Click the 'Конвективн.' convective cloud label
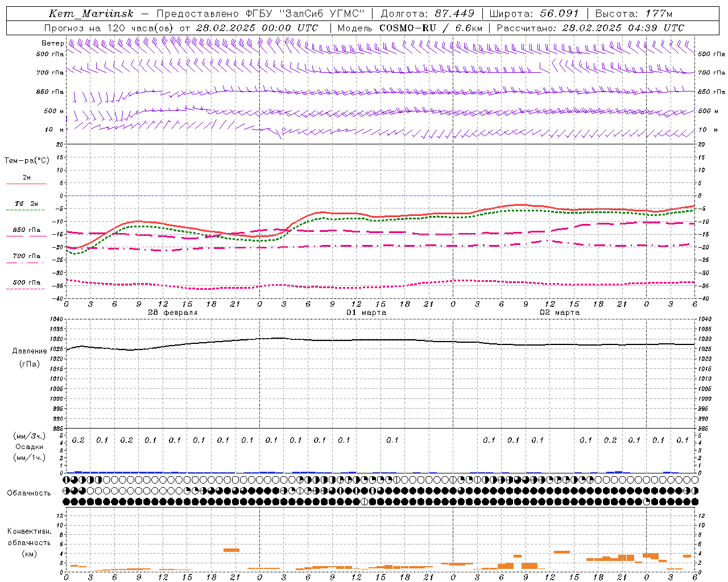This screenshot has width=728, height=582. (x=30, y=531)
